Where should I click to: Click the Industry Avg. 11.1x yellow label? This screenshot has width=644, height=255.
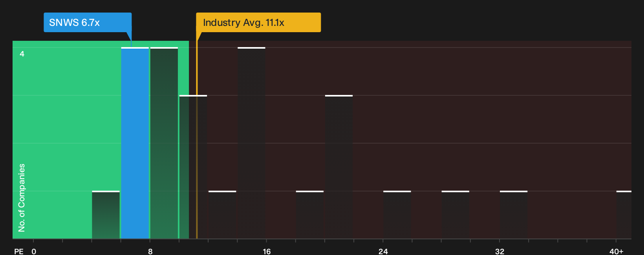click(x=258, y=22)
